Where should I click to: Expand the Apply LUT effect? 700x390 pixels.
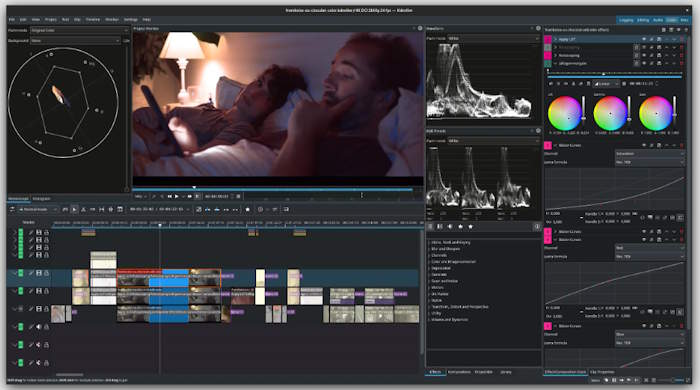point(556,39)
